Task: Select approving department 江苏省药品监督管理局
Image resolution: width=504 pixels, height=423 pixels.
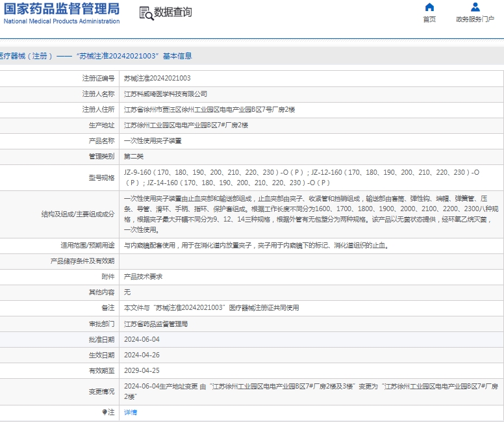Action: 156,324
